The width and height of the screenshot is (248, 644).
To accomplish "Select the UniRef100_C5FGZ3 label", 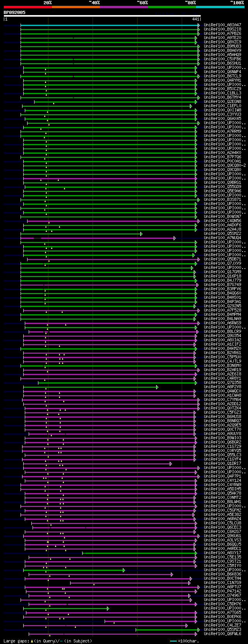I will [x=222, y=413].
